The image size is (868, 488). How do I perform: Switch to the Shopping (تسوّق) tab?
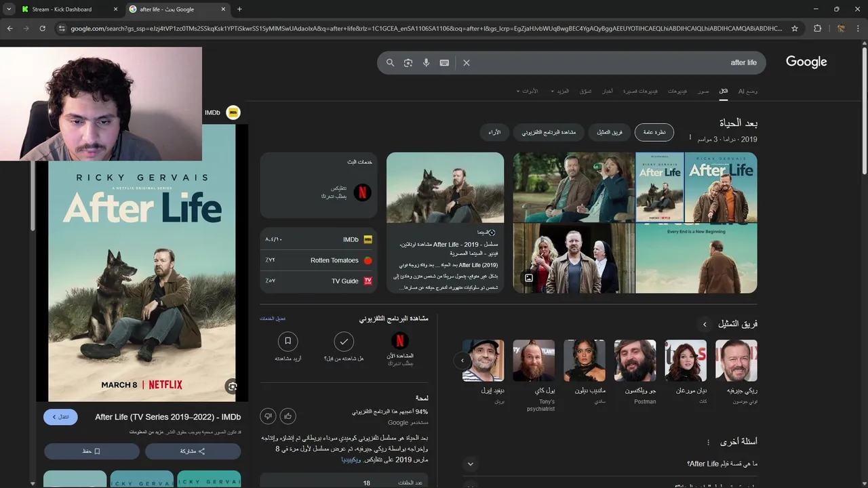click(x=585, y=91)
